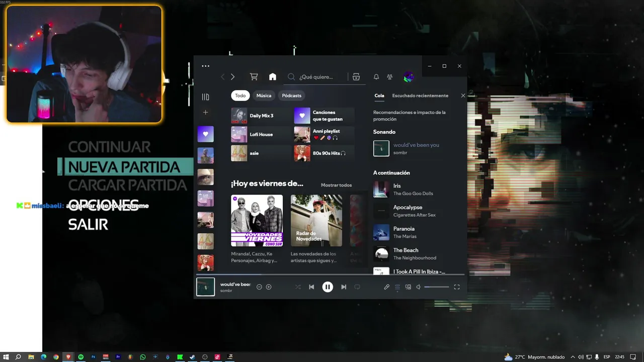Pause the current song

pos(328,287)
